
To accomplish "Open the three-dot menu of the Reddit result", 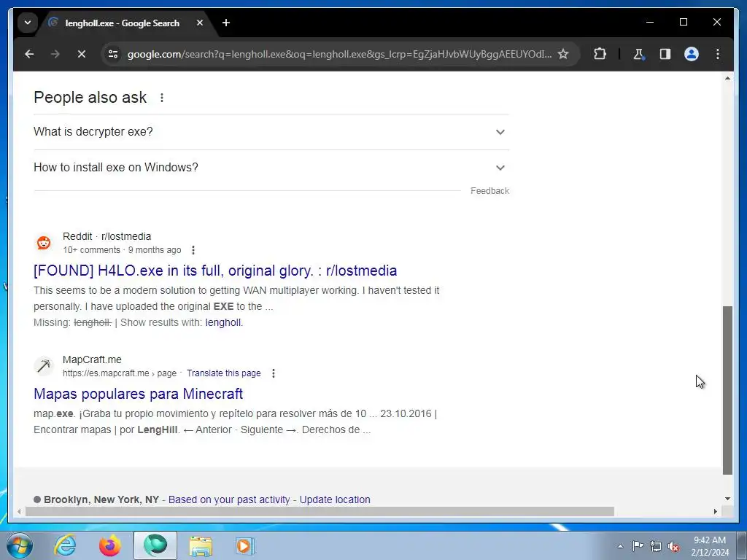I will (193, 250).
